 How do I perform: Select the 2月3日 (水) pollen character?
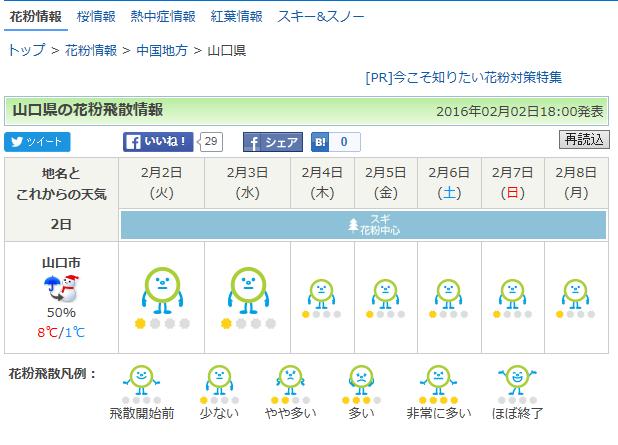pyautogui.click(x=248, y=290)
